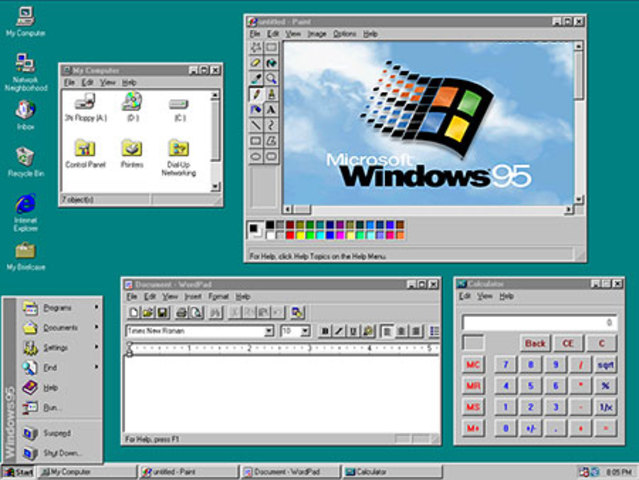The height and width of the screenshot is (480, 639).
Task: Select the rectangular Select tool in Paint
Action: [x=271, y=48]
